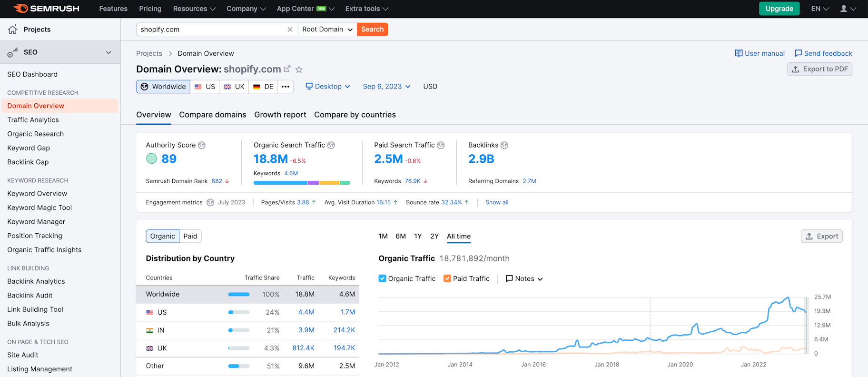Click the Worldwide traffic share bar
The image size is (868, 377).
tap(239, 294)
